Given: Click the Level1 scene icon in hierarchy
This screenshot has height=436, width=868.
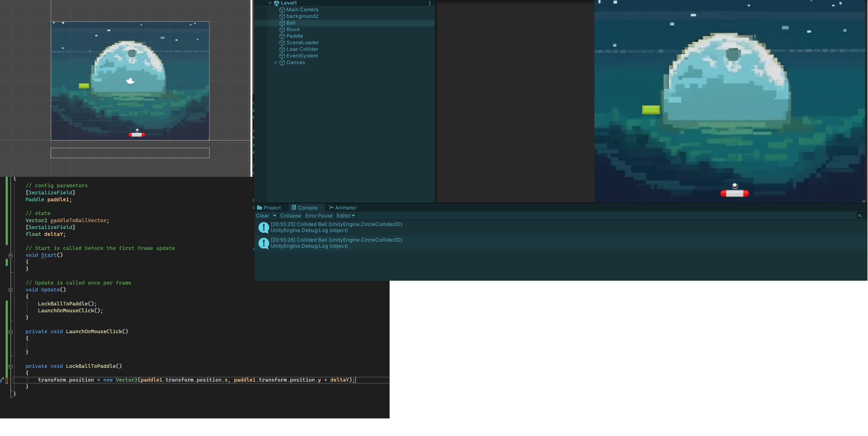Looking at the screenshot, I should pyautogui.click(x=277, y=3).
